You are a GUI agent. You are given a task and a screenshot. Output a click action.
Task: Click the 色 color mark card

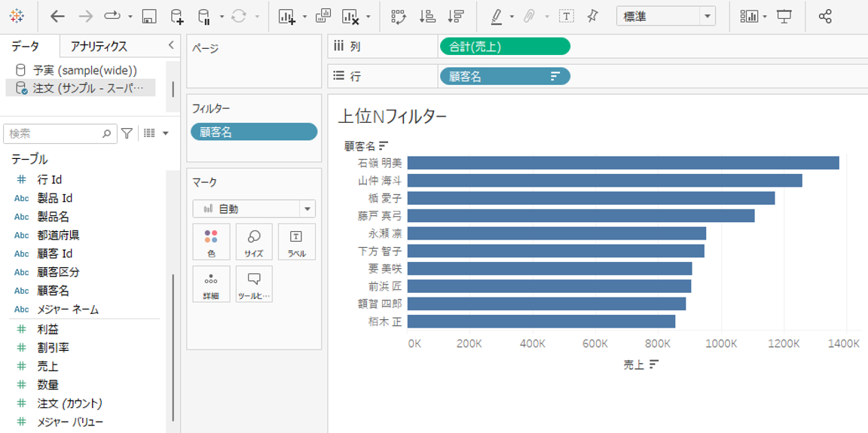(x=211, y=242)
